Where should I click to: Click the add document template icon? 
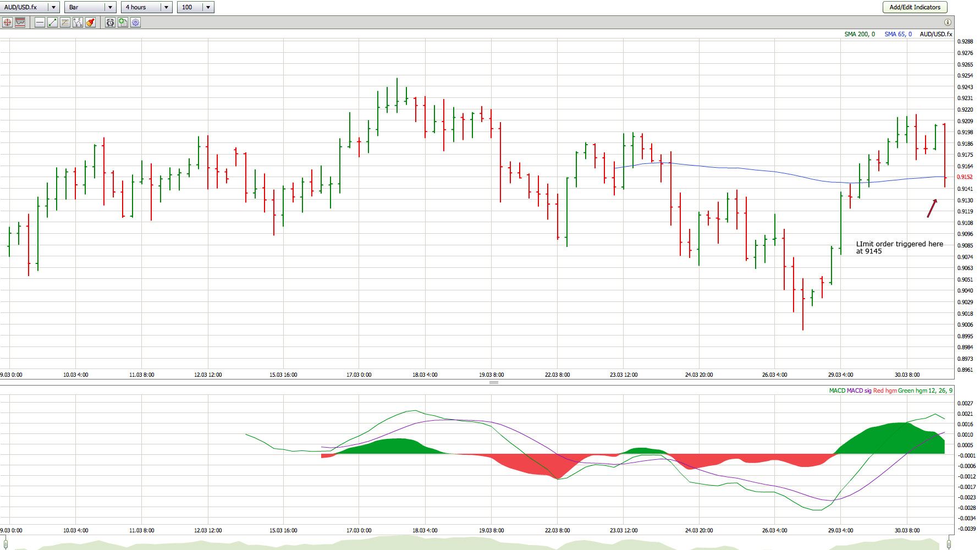(123, 23)
